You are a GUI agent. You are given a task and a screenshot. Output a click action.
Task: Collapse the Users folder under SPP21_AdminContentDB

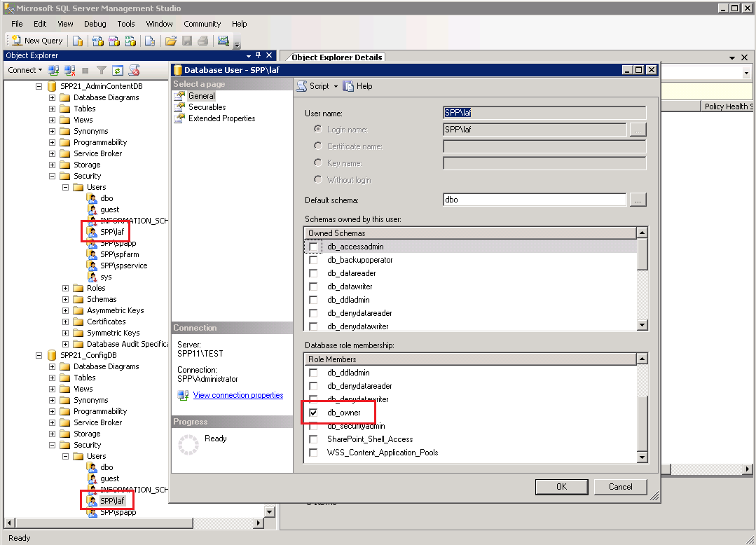(x=64, y=187)
